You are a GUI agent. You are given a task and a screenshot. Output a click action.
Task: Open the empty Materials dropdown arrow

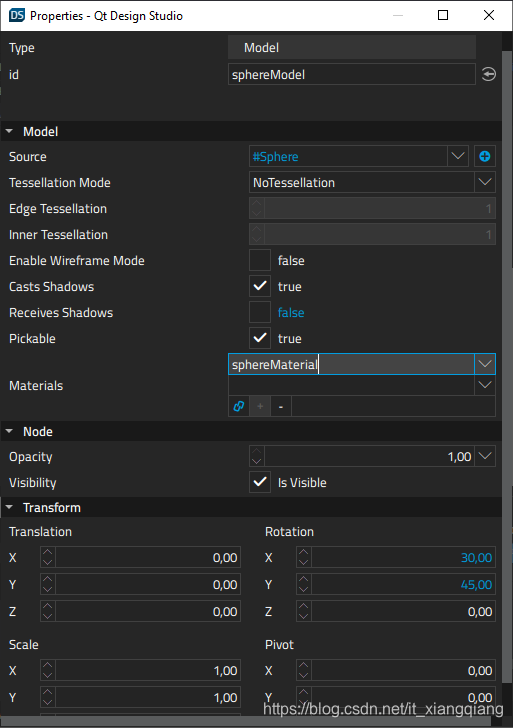(x=485, y=385)
